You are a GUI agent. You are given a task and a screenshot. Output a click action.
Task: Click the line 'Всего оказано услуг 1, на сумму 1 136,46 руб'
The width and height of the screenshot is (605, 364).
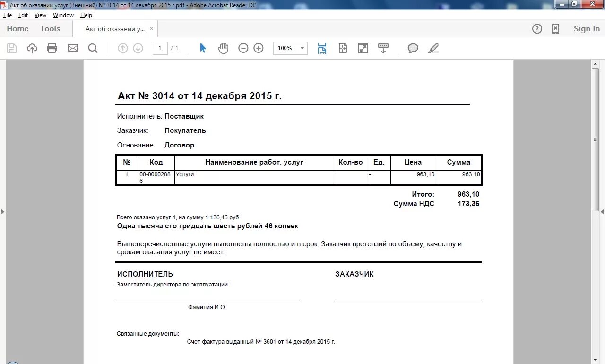point(178,217)
